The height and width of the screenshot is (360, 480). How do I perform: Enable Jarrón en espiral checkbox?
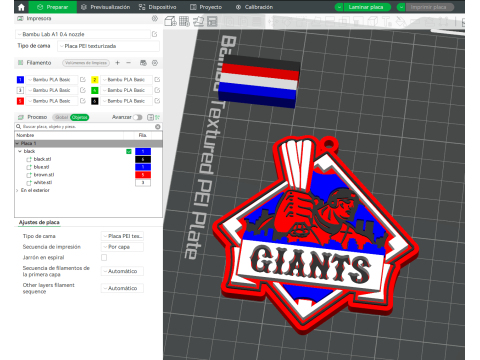click(104, 257)
